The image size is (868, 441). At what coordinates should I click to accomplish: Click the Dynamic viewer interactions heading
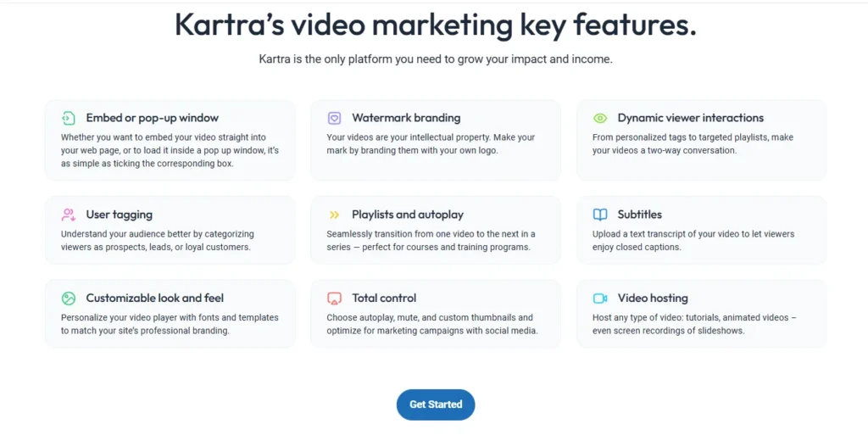coord(690,119)
